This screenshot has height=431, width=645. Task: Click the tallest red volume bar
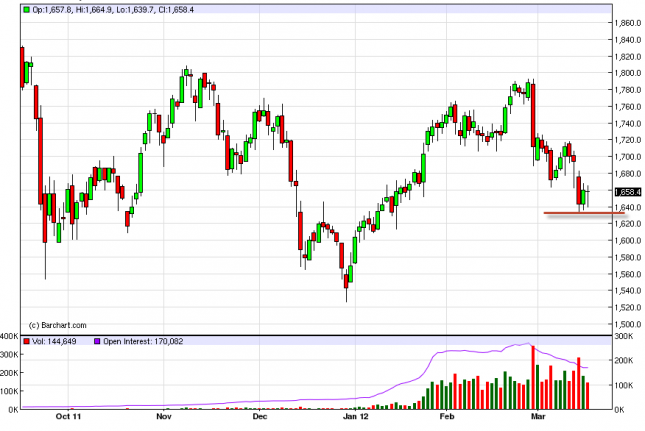(x=533, y=377)
